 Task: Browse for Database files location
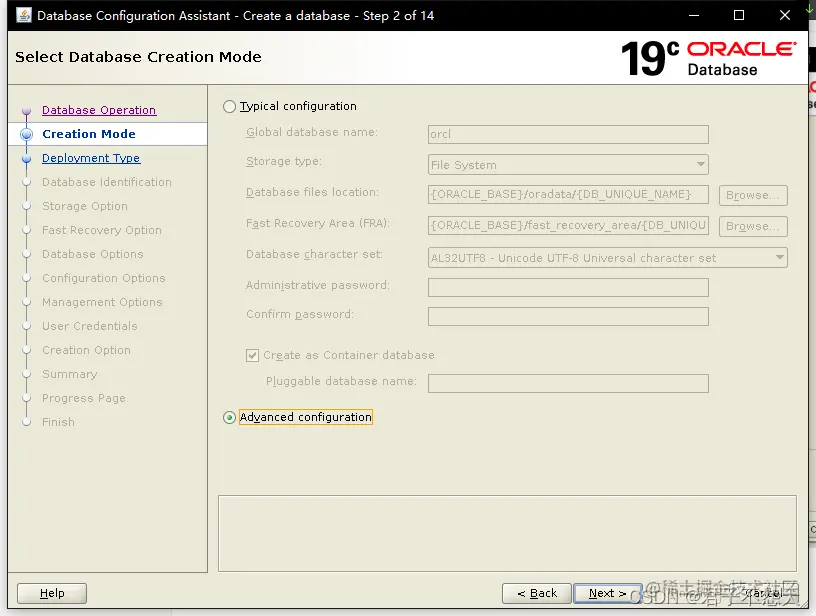click(x=753, y=195)
